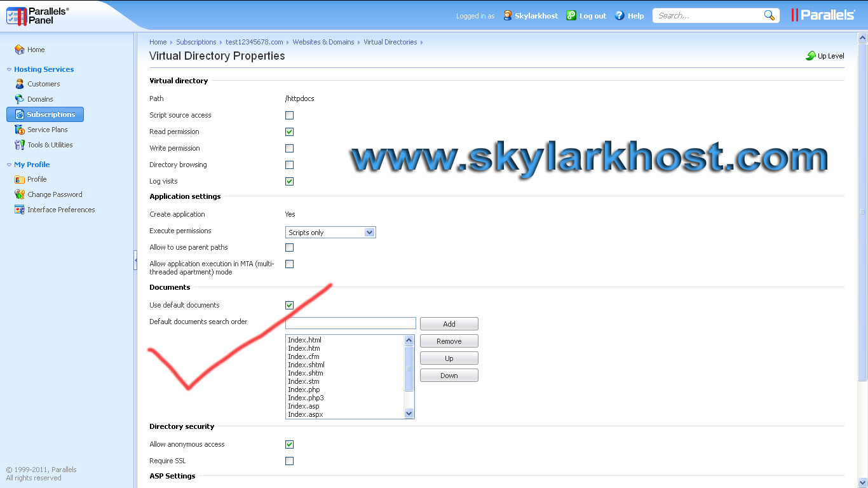Enable Script source access checkbox
The image size is (868, 488).
289,115
